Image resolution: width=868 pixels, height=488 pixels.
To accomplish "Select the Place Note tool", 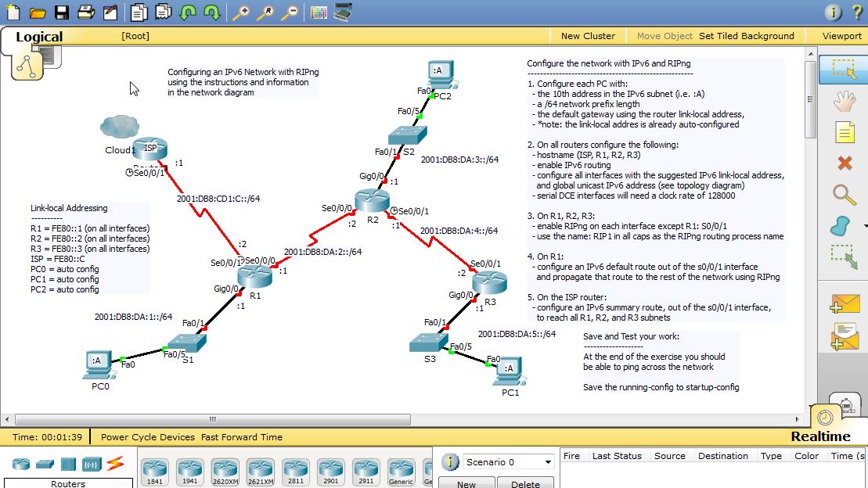I will pyautogui.click(x=845, y=132).
